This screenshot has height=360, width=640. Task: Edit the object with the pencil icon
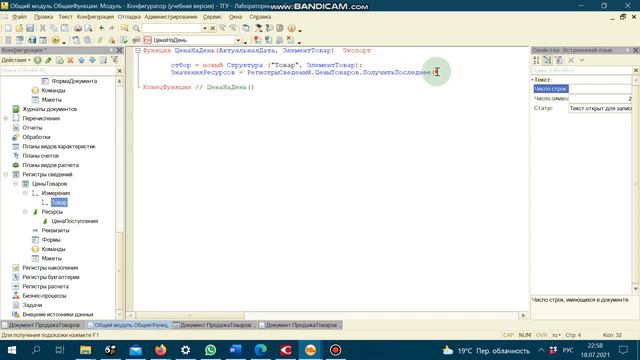pyautogui.click(x=48, y=60)
